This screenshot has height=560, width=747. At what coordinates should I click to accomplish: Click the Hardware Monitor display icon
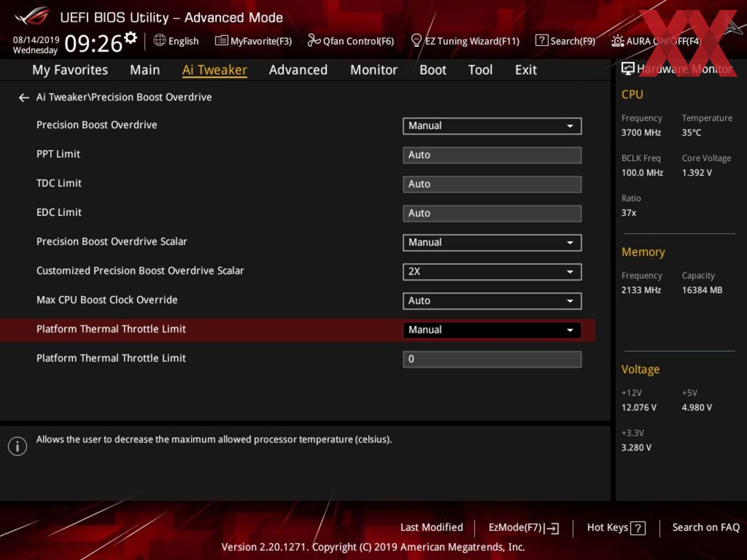pos(628,68)
